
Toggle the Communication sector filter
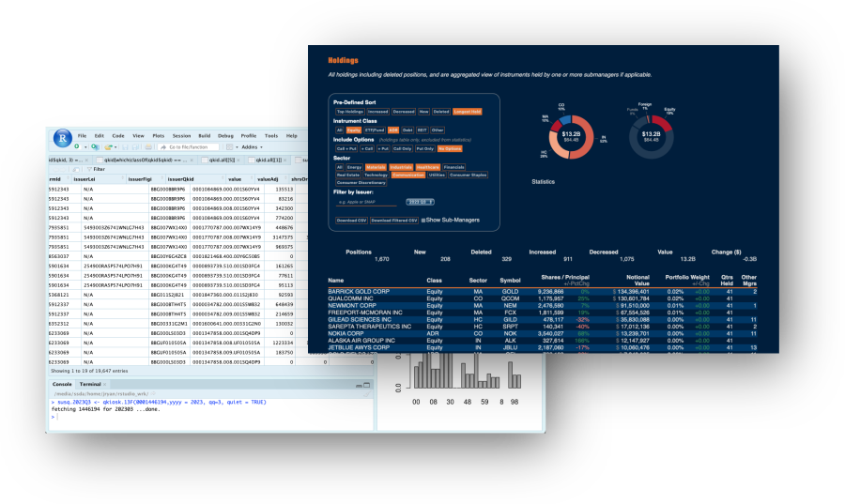[408, 175]
